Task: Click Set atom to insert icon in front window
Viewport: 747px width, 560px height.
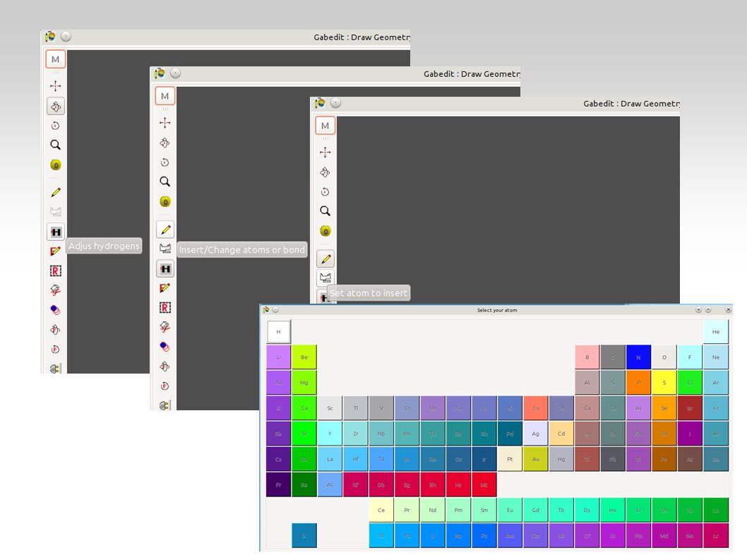Action: (326, 278)
